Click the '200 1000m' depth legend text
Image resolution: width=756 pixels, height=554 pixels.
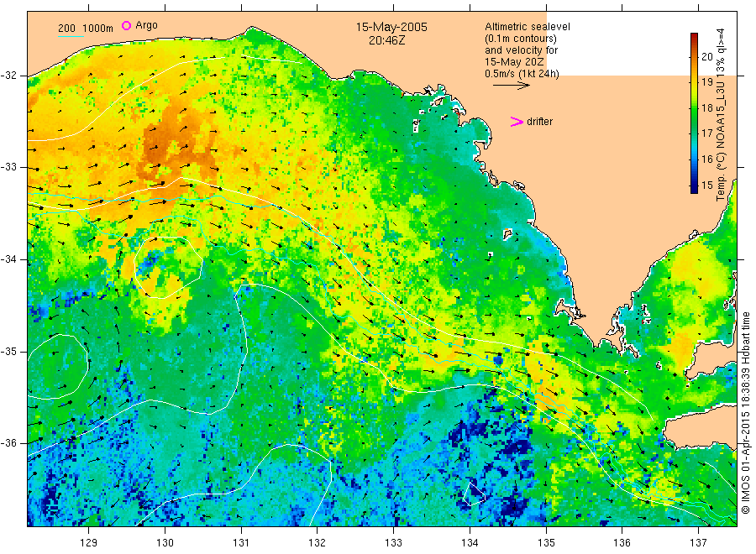(86, 29)
